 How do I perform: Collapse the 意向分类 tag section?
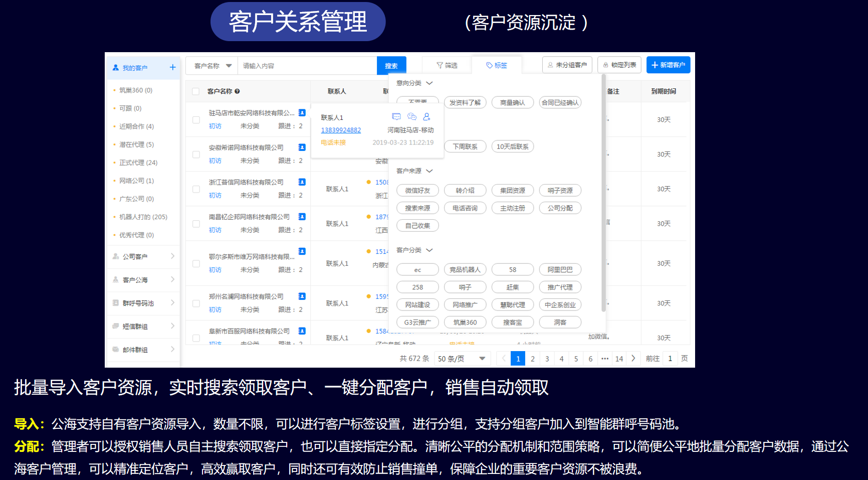click(x=429, y=83)
